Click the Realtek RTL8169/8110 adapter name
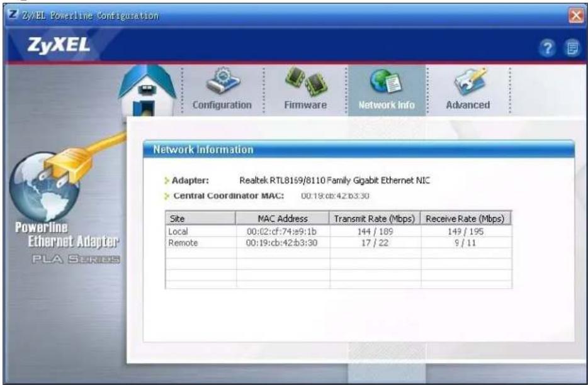 [x=334, y=181]
